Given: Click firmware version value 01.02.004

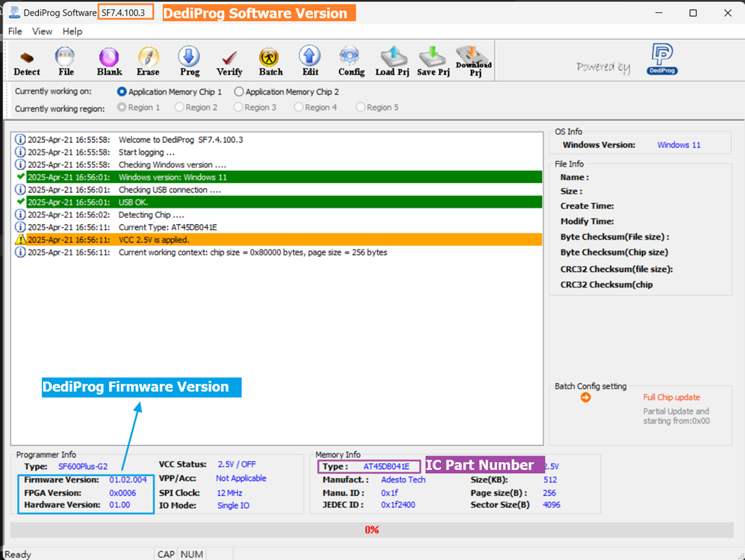Looking at the screenshot, I should coord(128,480).
